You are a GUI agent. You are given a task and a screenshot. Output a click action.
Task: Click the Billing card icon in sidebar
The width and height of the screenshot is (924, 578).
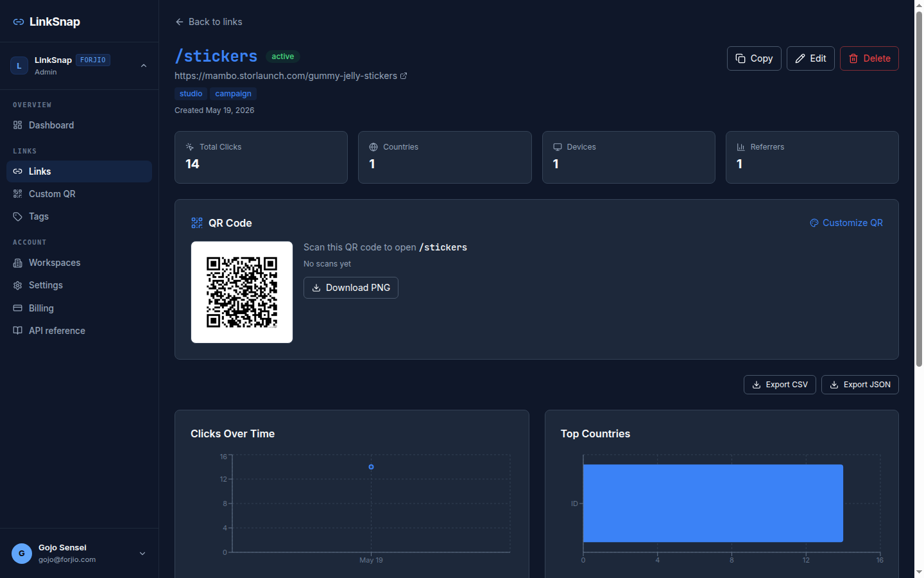(18, 308)
